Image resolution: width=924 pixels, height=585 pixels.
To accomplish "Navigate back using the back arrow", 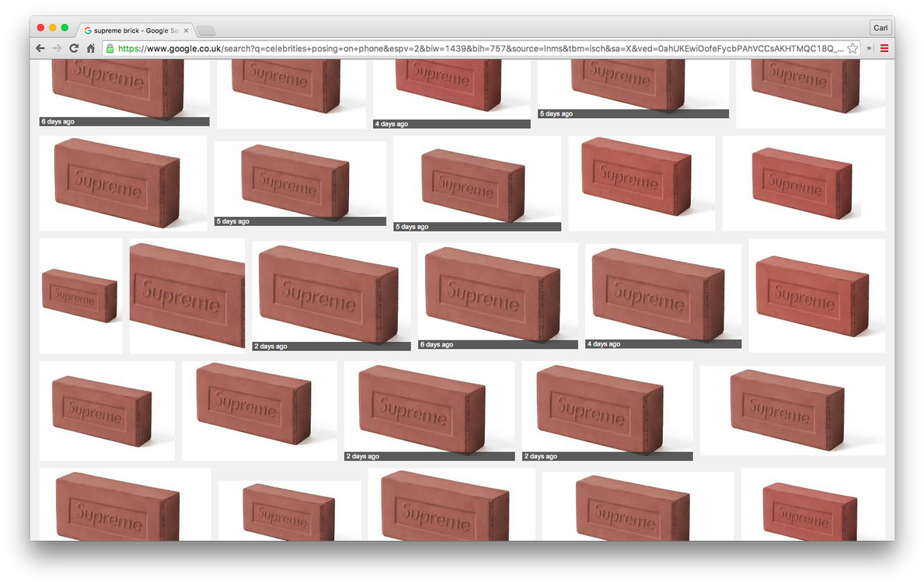I will (x=40, y=48).
